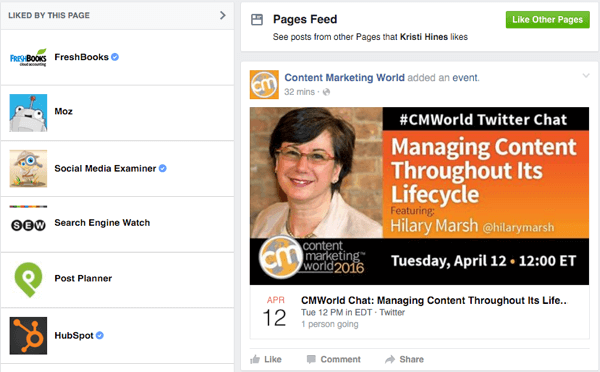Open the Content Marketing World page link
600x372 pixels.
344,78
